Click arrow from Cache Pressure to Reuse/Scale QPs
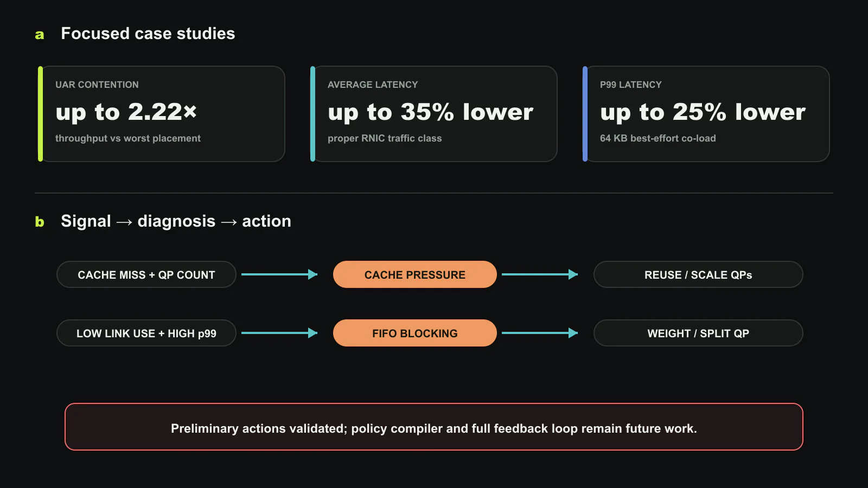This screenshot has height=488, width=868. click(540, 274)
